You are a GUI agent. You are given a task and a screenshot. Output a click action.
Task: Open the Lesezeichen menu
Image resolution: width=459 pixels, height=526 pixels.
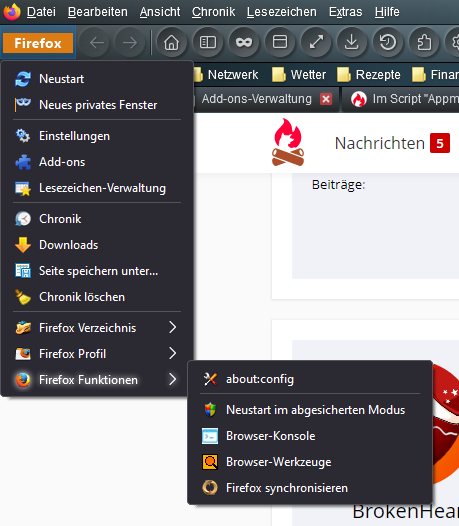point(282,12)
